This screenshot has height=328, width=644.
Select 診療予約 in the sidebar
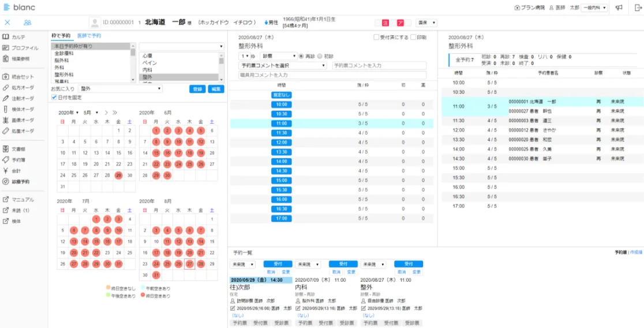(16, 181)
